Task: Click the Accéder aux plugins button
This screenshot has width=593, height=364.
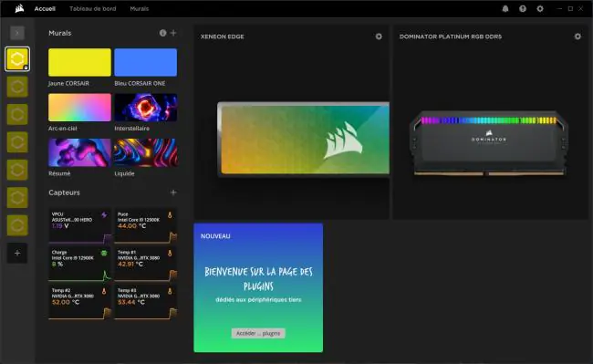Action: click(x=258, y=333)
